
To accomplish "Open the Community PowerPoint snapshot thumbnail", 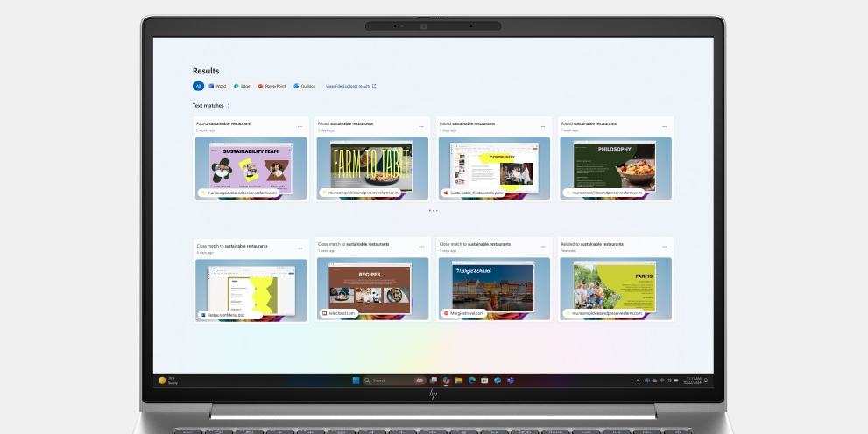I will tap(494, 168).
